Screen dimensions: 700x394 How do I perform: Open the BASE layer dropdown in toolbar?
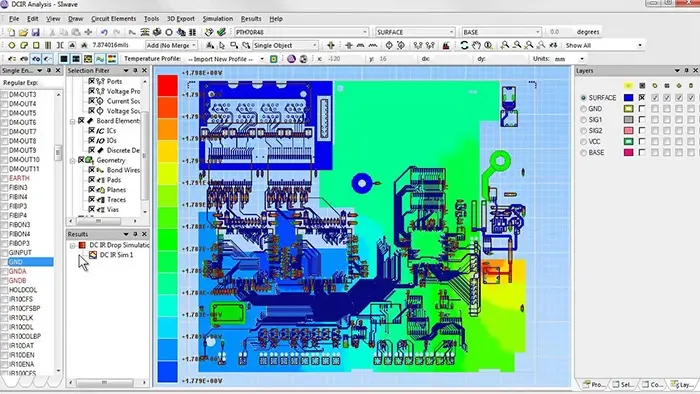point(538,32)
